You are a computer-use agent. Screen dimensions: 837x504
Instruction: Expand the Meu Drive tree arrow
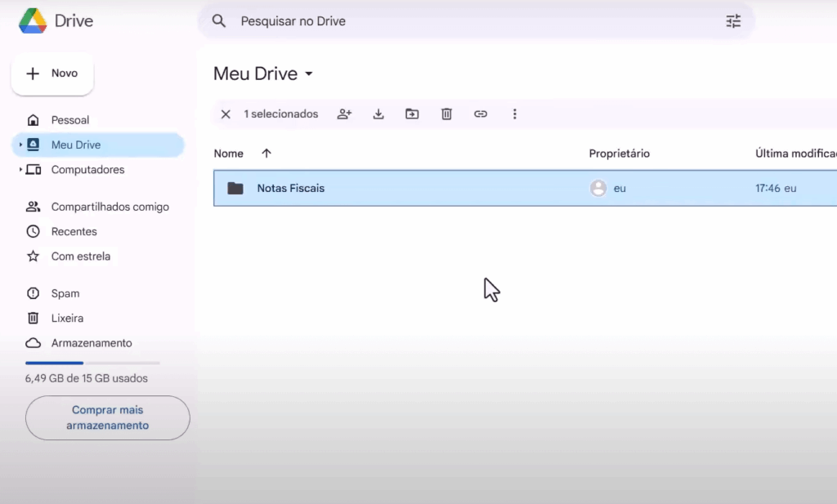pos(20,145)
